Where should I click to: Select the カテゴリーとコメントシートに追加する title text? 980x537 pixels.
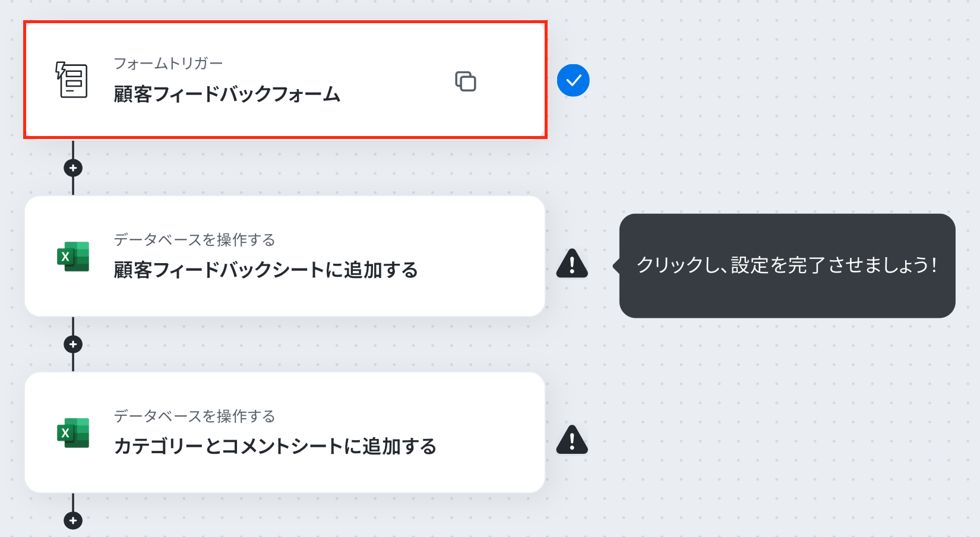pyautogui.click(x=275, y=447)
